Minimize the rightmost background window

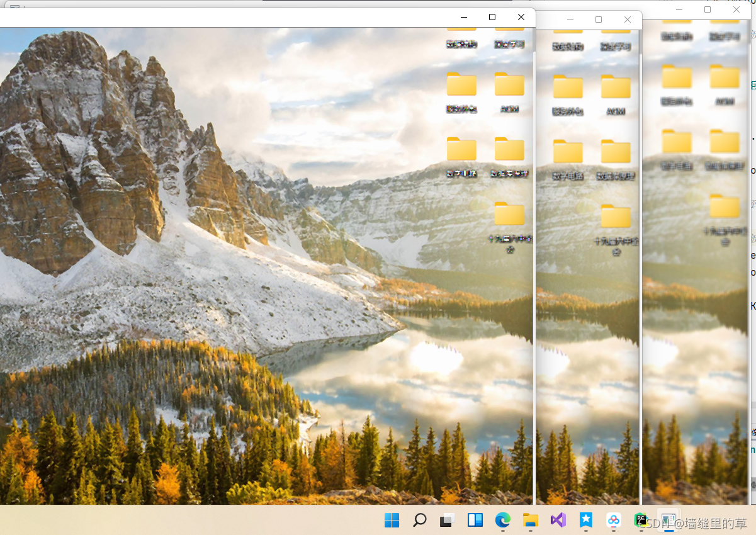point(679,10)
